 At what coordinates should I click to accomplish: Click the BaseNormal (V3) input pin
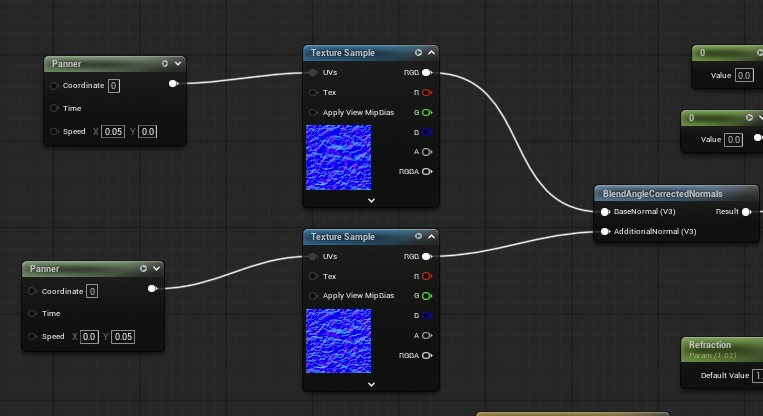point(605,212)
